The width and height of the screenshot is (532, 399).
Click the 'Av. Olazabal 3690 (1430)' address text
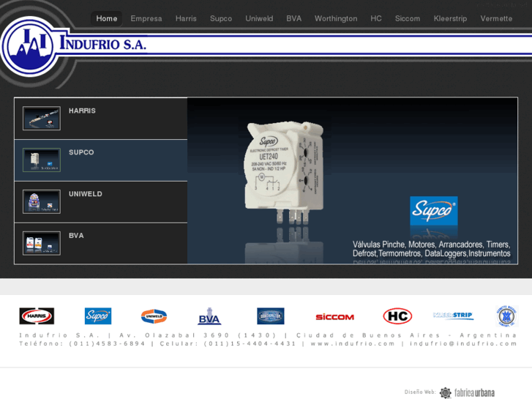(x=198, y=335)
